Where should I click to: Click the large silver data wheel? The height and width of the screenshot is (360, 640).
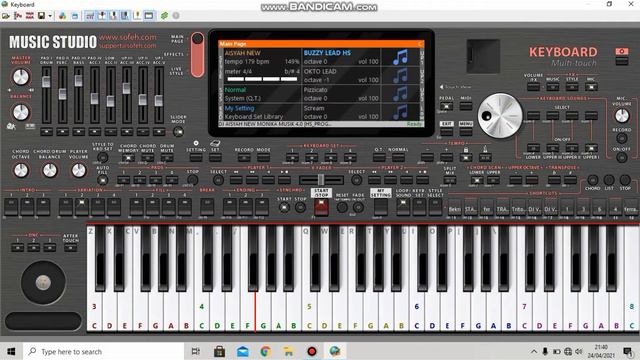(500, 116)
